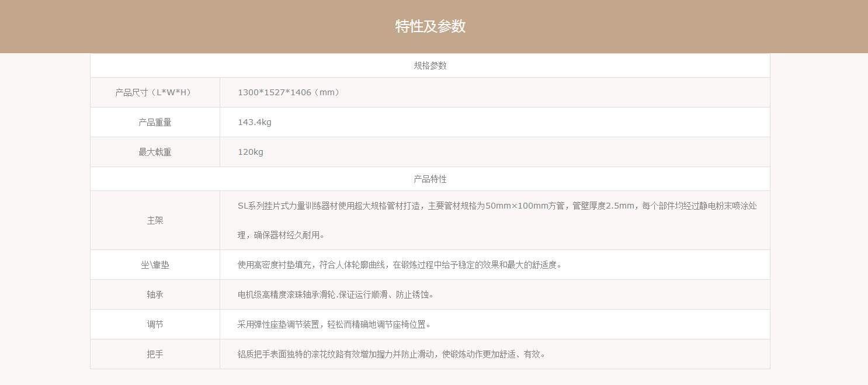This screenshot has height=385, width=868.
Task: Select the 产品重量 label cell
Action: pos(155,122)
